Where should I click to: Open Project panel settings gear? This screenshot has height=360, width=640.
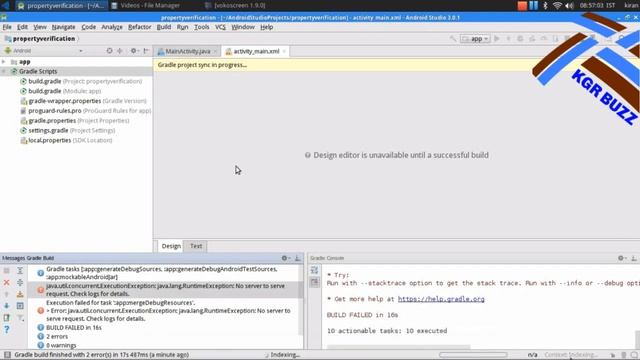[x=133, y=51]
